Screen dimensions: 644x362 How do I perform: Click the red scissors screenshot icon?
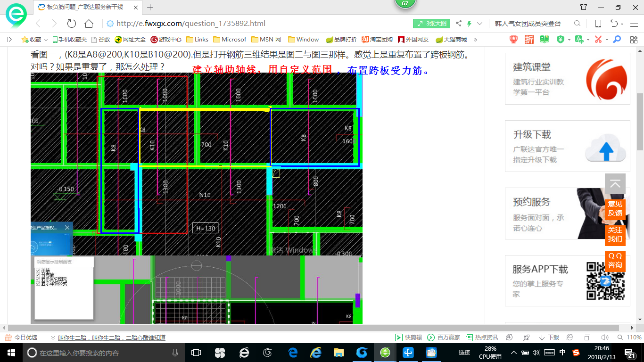click(x=598, y=40)
